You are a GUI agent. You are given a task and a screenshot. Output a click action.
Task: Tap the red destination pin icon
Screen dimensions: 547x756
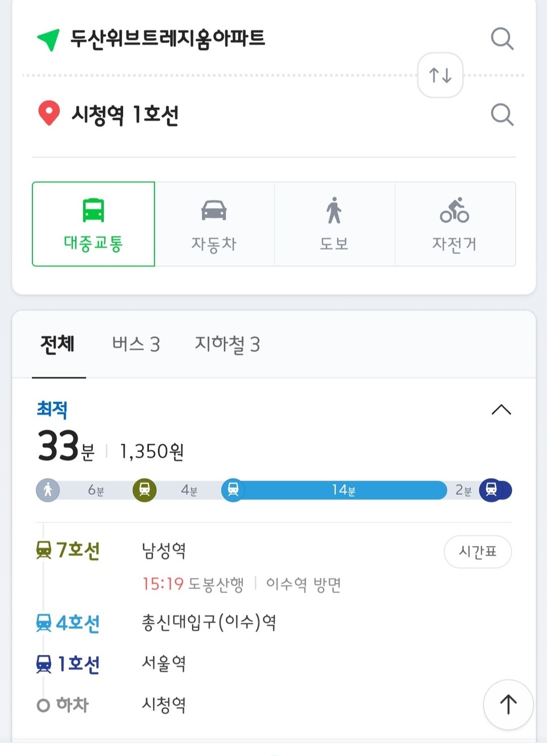49,114
